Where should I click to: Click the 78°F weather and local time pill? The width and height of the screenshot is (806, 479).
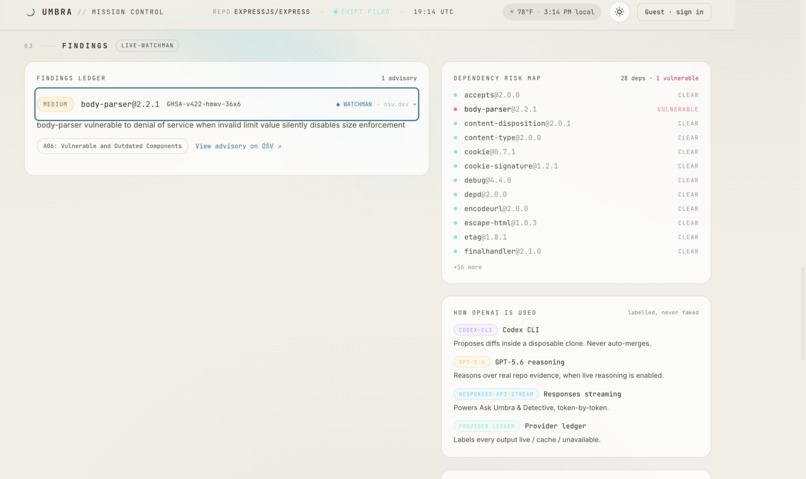tap(552, 12)
